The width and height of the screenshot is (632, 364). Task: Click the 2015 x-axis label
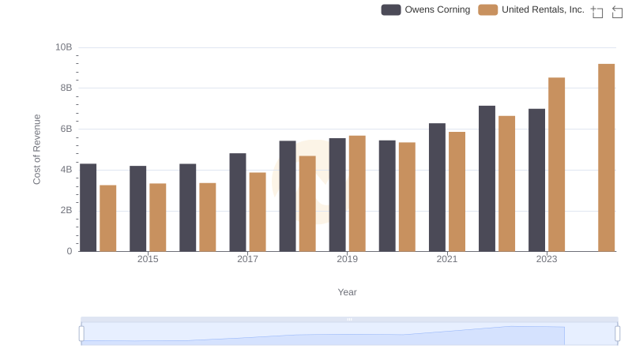pyautogui.click(x=148, y=259)
